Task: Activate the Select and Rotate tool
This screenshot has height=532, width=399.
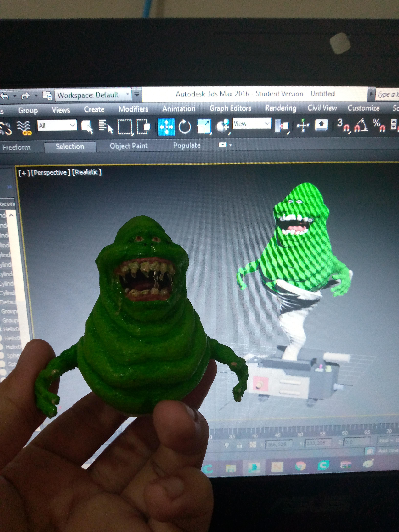Action: [x=185, y=126]
